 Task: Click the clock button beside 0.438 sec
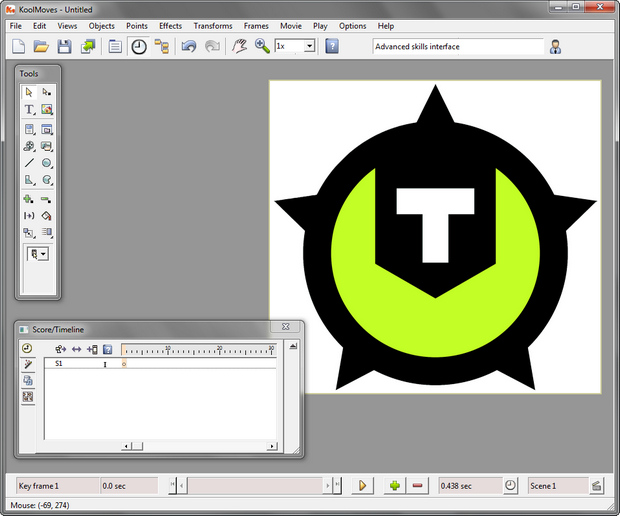510,486
